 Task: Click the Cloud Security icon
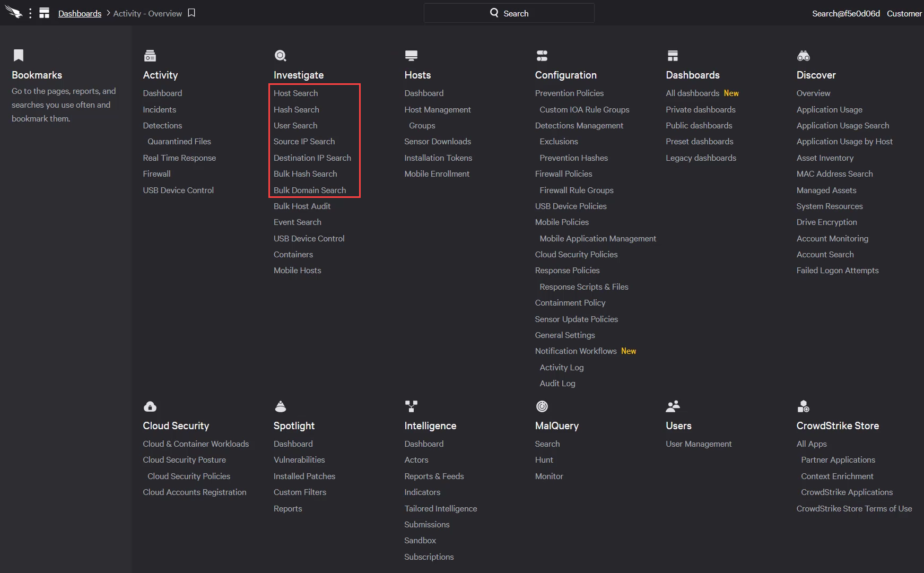point(150,406)
